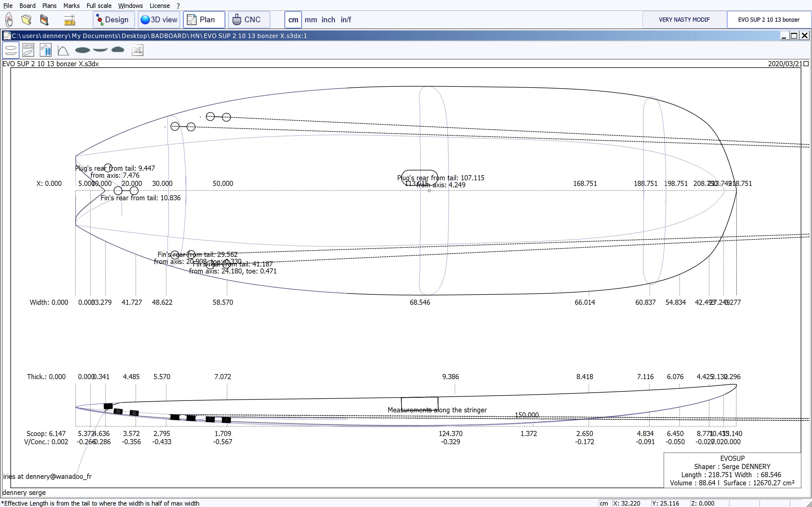
Task: Switch to the CNC mode
Action: pyautogui.click(x=248, y=20)
